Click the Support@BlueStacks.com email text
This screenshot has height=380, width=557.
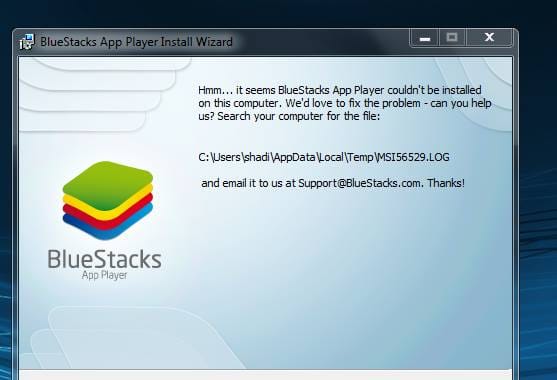click(360, 183)
